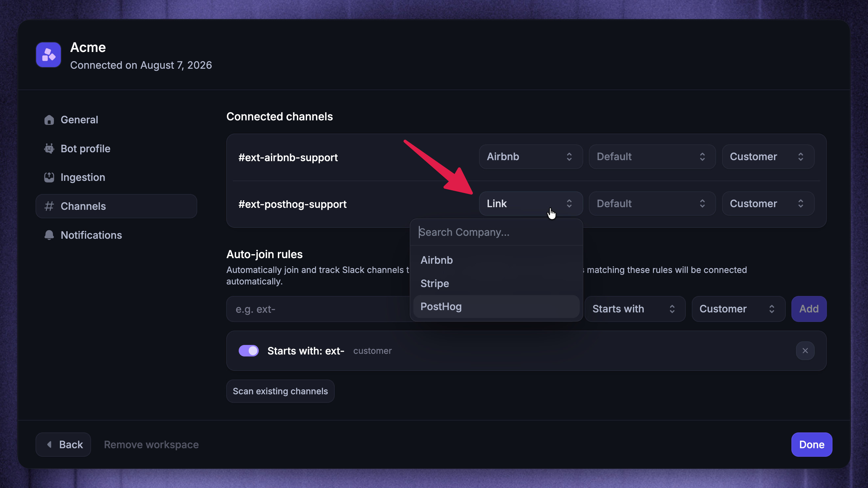Viewport: 868px width, 488px height.
Task: Open the Customer dropdown in #ext-airbnb-support row
Action: pos(768,157)
